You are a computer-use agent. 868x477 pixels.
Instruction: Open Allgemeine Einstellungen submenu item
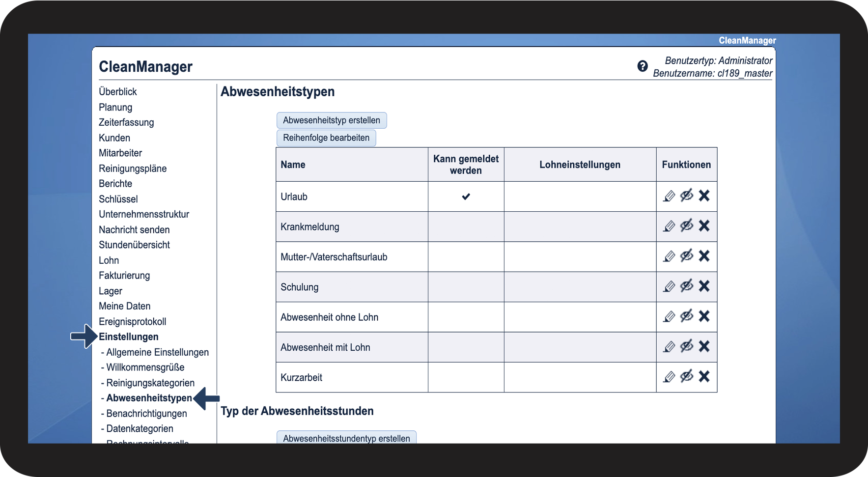(x=157, y=352)
